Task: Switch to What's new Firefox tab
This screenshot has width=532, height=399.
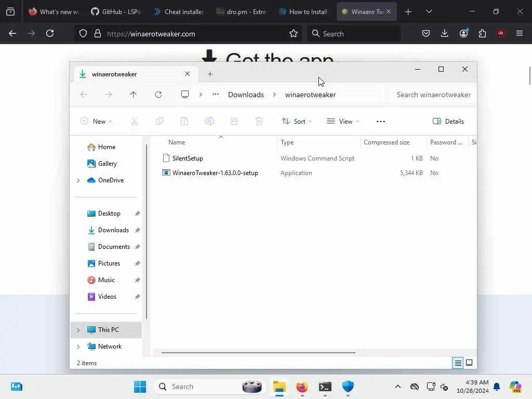Action: coord(54,11)
